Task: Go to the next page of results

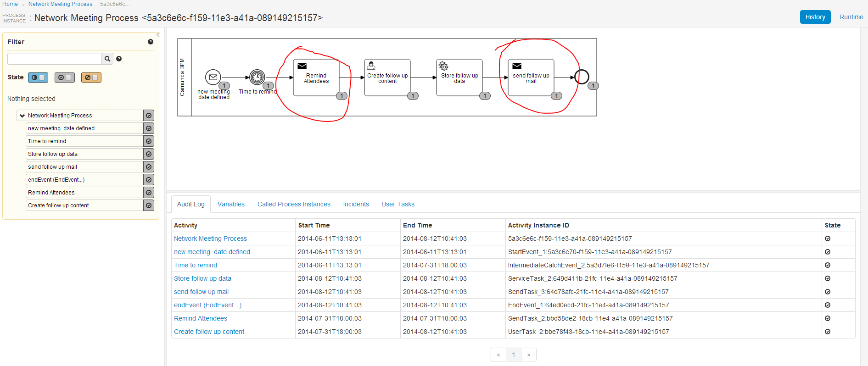Action: click(529, 355)
